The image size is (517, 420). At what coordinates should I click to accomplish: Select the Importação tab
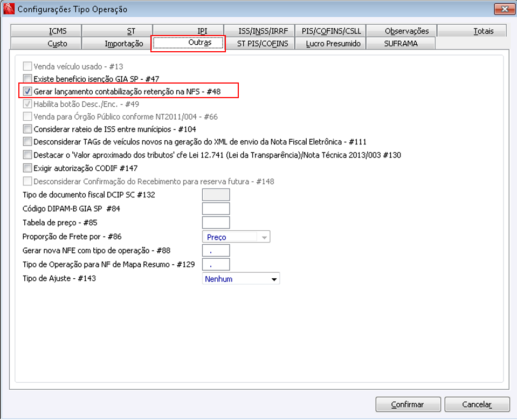[x=117, y=44]
